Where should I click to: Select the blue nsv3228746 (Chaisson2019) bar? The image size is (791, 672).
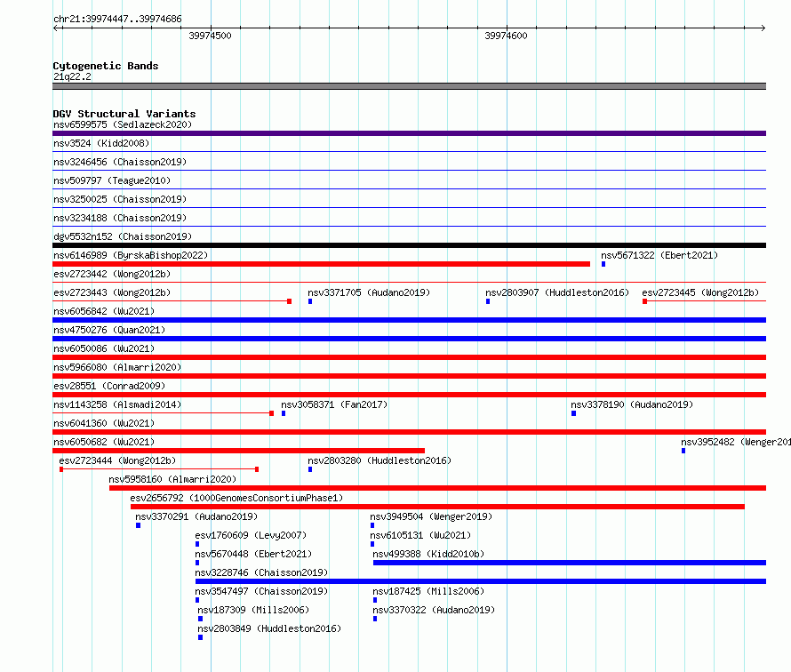coord(481,581)
